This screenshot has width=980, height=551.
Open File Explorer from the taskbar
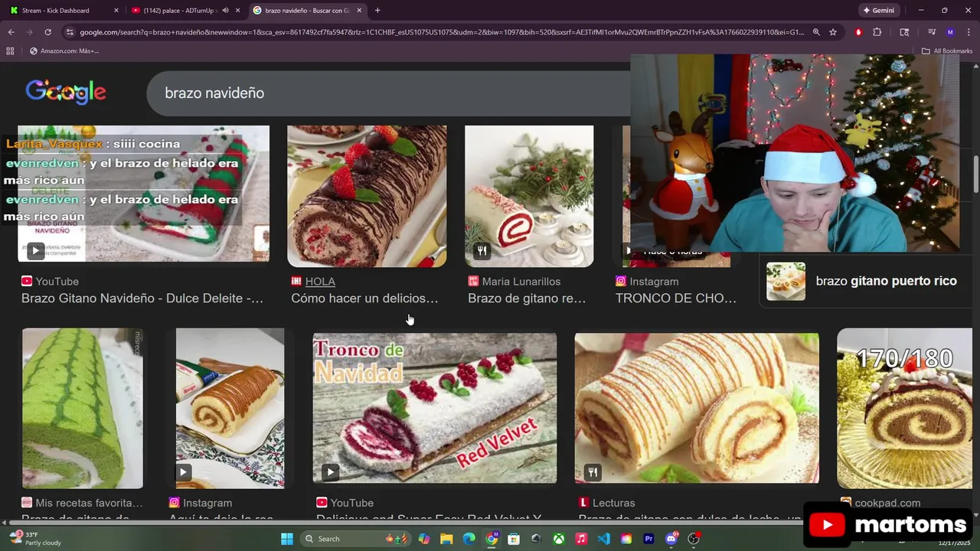click(446, 539)
